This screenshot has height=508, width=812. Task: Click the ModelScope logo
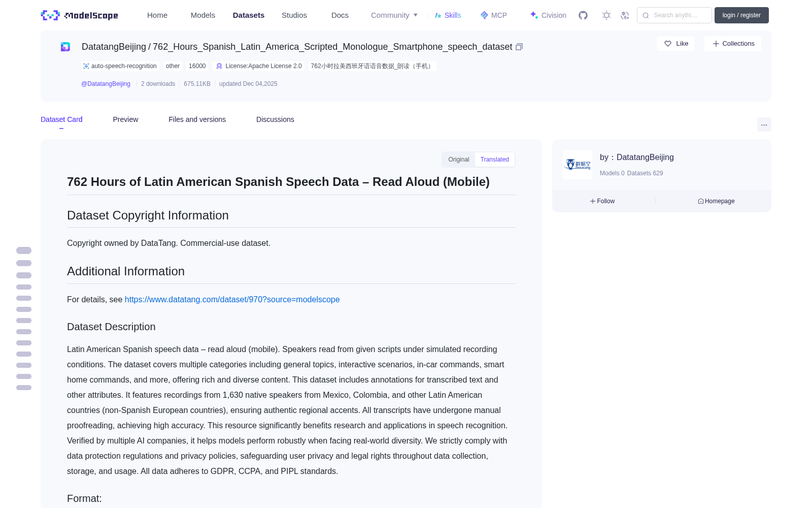80,15
